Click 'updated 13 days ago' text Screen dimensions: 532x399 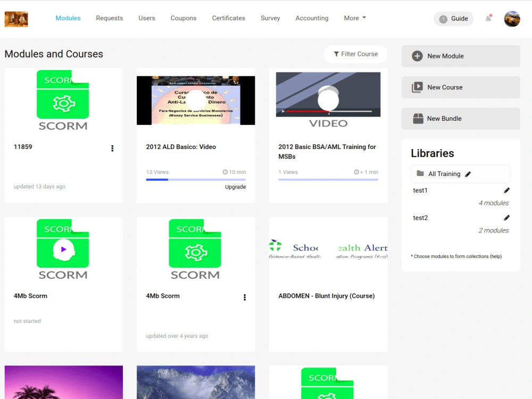(39, 186)
